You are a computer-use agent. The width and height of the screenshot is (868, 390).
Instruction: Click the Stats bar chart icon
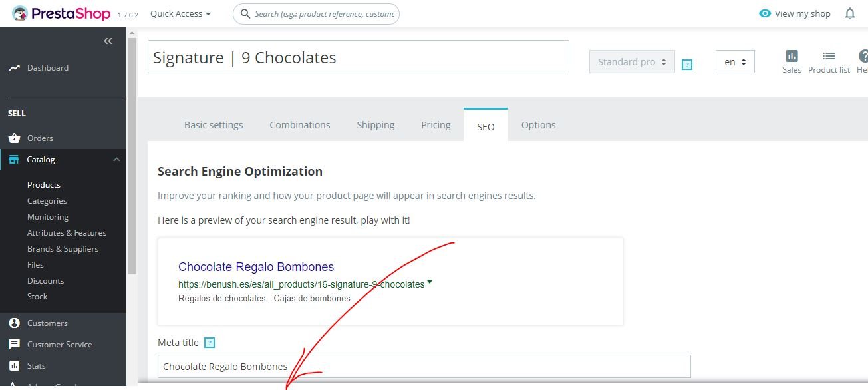coord(14,366)
